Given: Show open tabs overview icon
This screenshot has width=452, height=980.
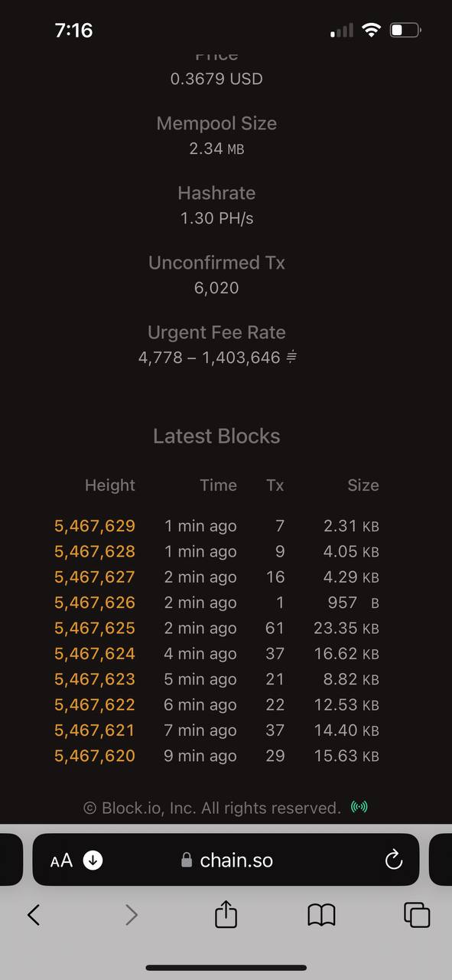Looking at the screenshot, I should [417, 914].
